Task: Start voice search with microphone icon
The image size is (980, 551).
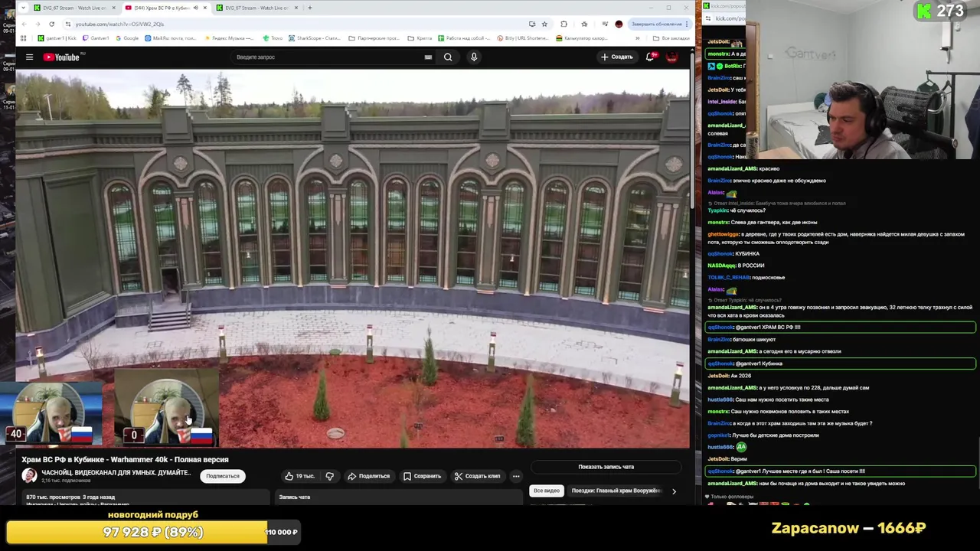Action: (474, 57)
